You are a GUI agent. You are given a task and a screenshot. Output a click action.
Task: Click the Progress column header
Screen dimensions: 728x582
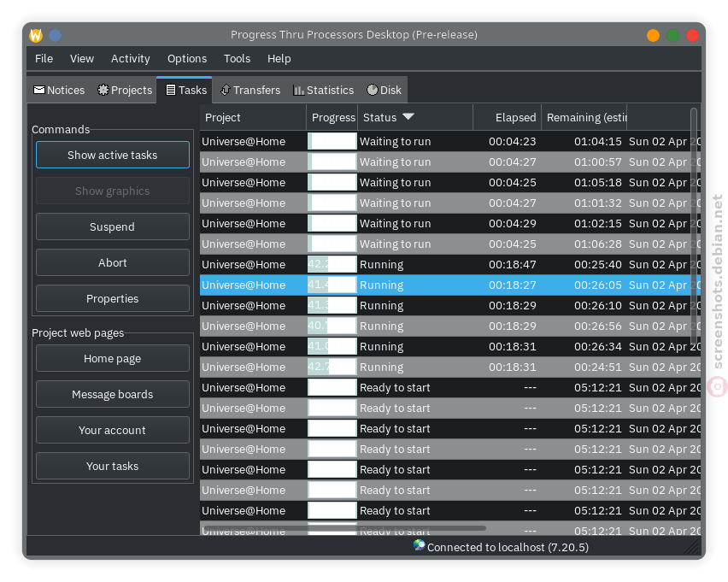332,118
